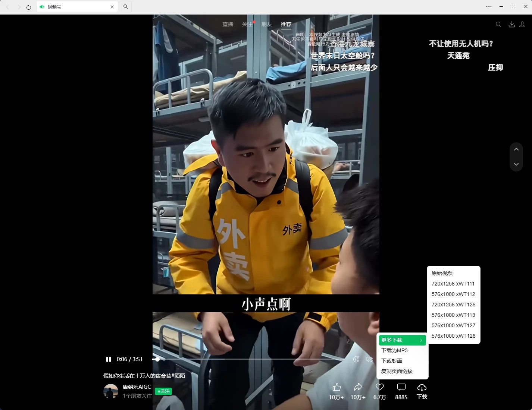Image resolution: width=532 pixels, height=410 pixels.
Task: Select 下载为MP3 menu entry
Action: click(403, 350)
